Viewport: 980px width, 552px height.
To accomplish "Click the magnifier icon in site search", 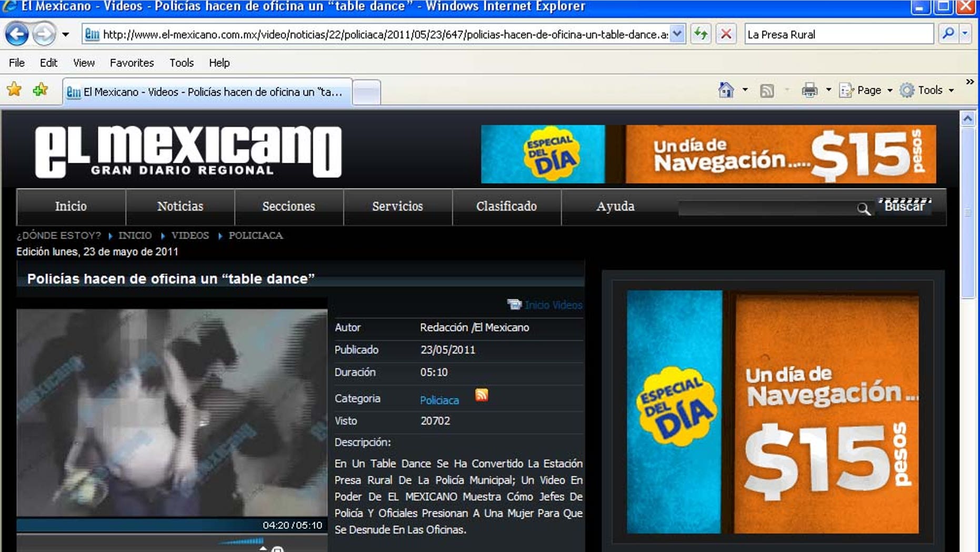I will pyautogui.click(x=863, y=209).
